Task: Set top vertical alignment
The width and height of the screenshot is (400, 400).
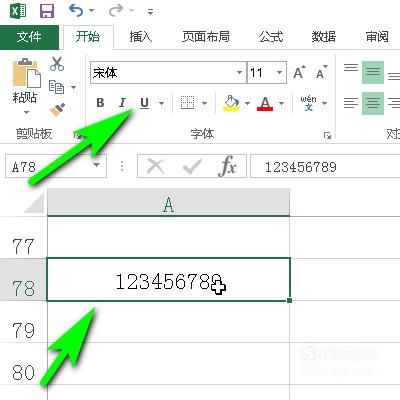Action: 351,68
